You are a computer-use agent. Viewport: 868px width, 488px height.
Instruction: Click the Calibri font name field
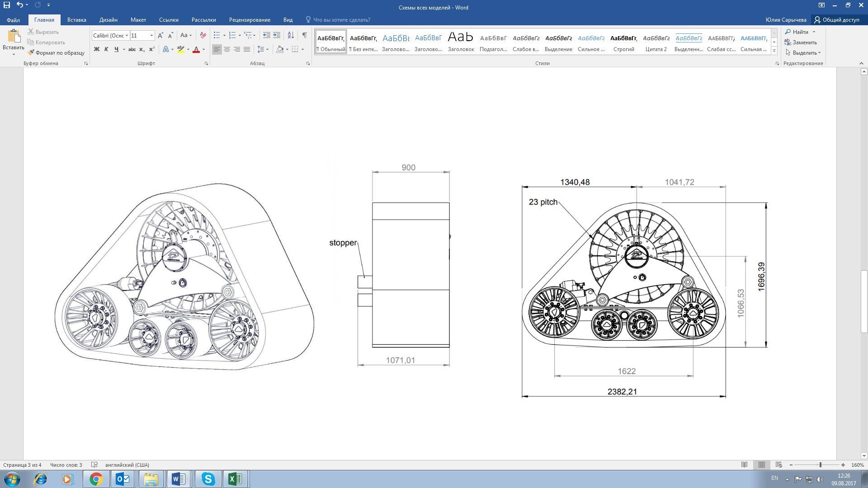108,35
